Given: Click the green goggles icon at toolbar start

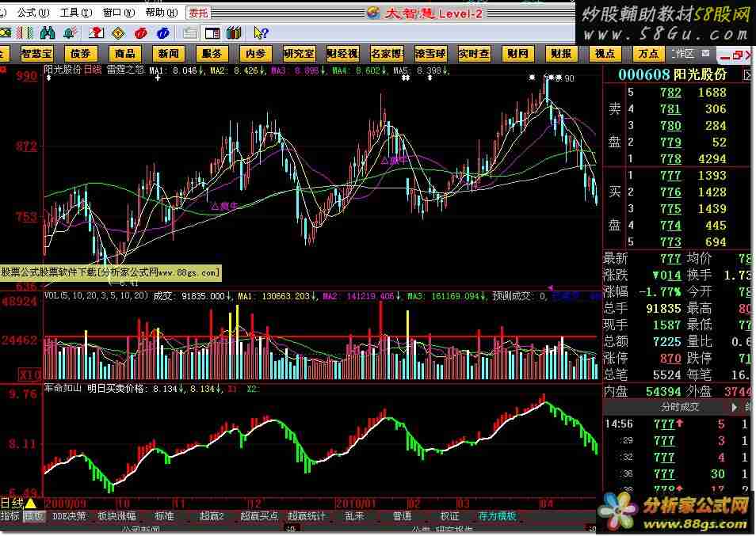Looking at the screenshot, I should pos(6,32).
